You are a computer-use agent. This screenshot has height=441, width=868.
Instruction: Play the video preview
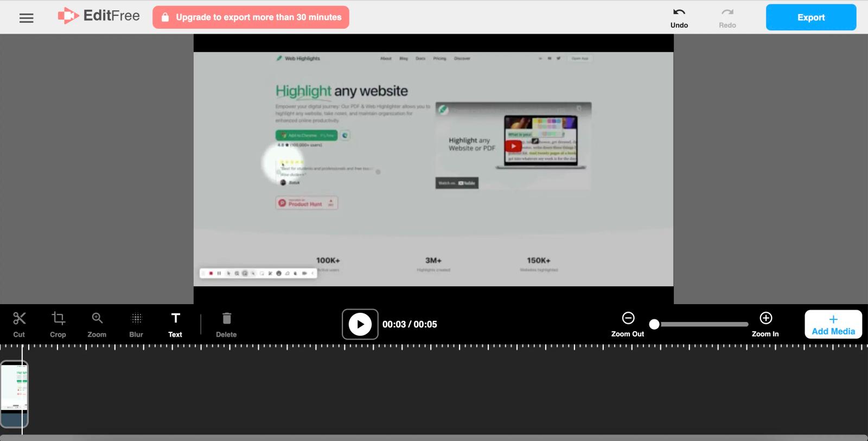(x=360, y=324)
